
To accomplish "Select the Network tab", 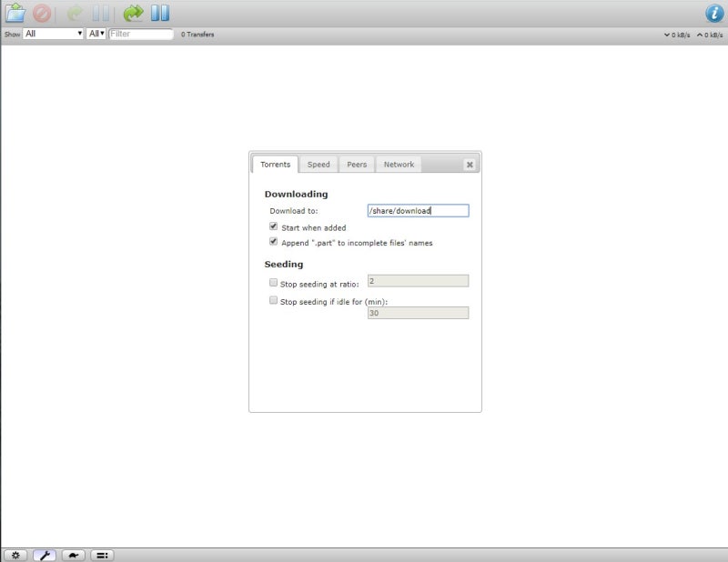I will 399,165.
